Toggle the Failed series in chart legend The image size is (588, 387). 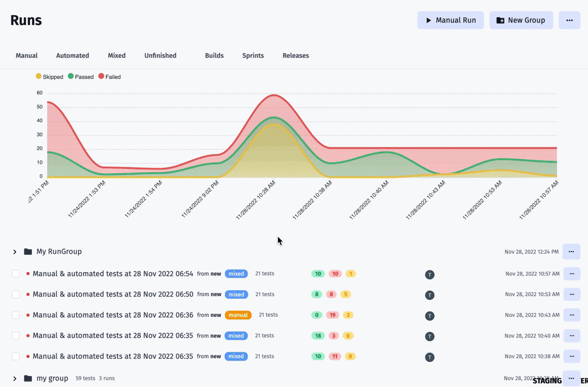pyautogui.click(x=110, y=76)
